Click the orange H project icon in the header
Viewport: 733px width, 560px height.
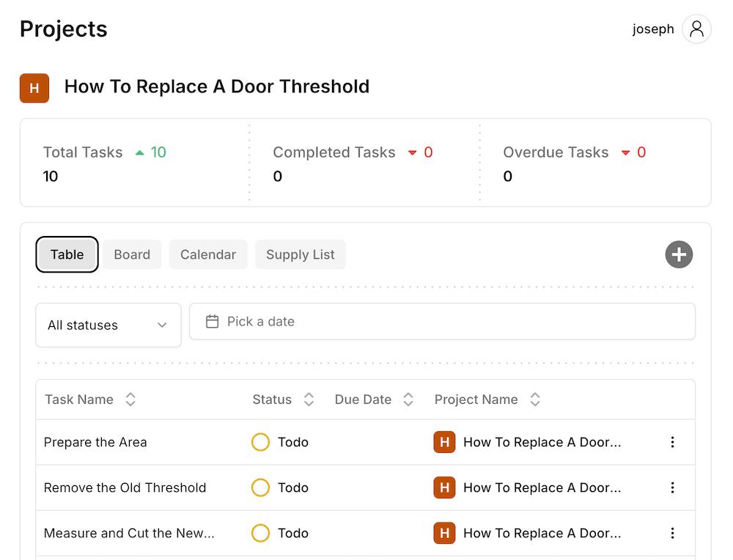(x=34, y=88)
